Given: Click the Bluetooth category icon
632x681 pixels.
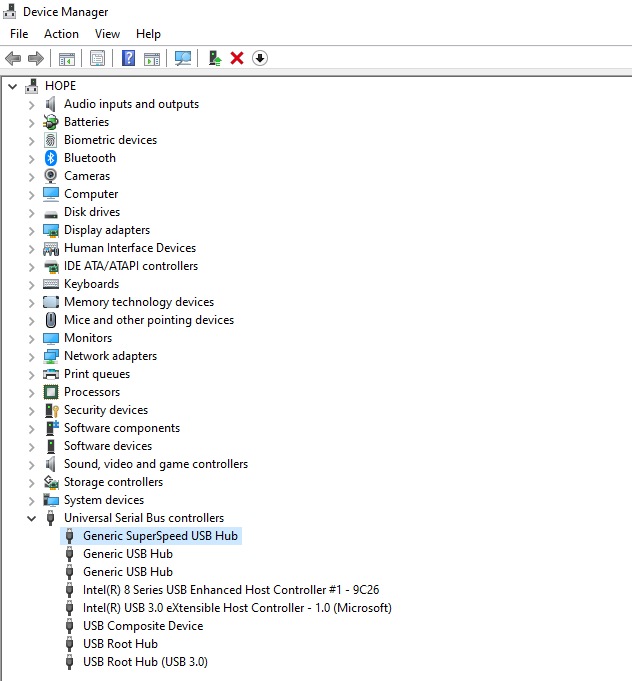Looking at the screenshot, I should [x=51, y=158].
